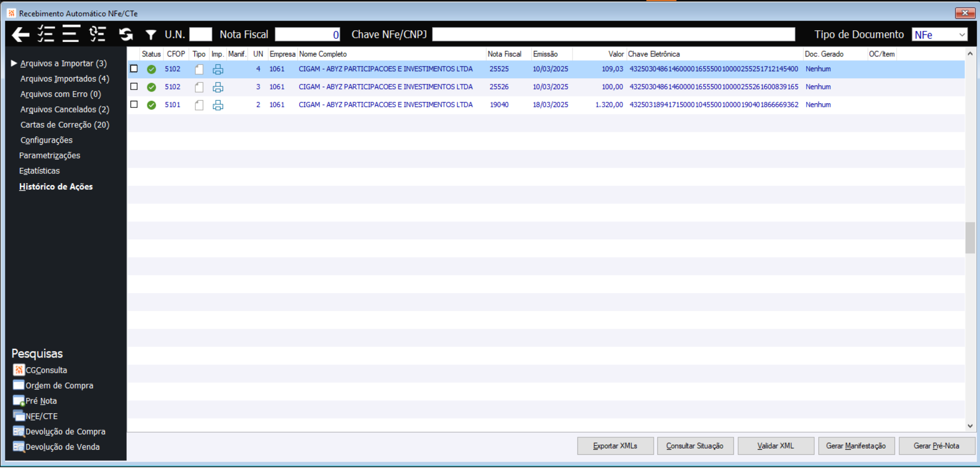Open Devolução de Compra search
The image size is (980, 468).
(59, 431)
